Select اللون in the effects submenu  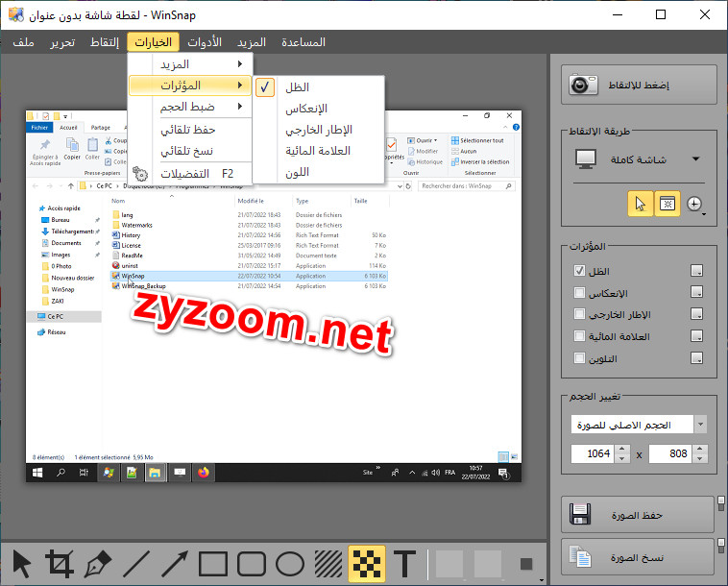pyautogui.click(x=319, y=173)
